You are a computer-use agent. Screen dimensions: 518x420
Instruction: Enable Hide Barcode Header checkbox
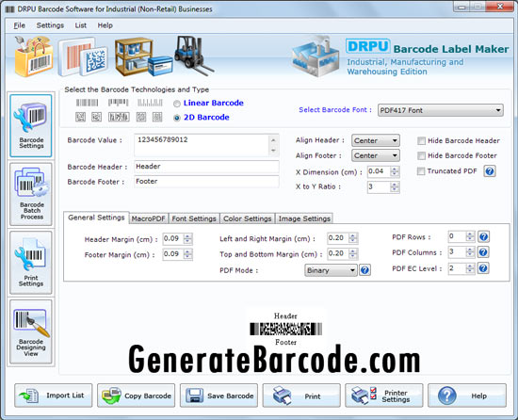[421, 141]
